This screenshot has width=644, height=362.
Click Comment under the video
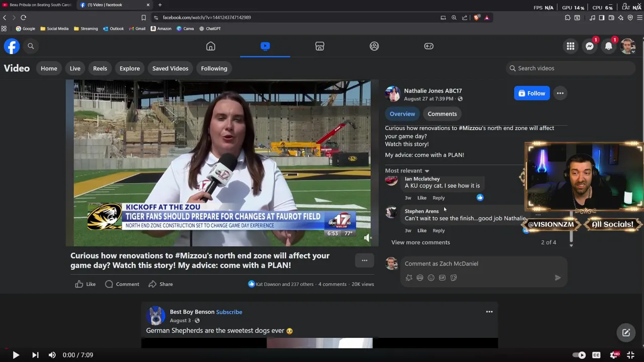click(122, 285)
